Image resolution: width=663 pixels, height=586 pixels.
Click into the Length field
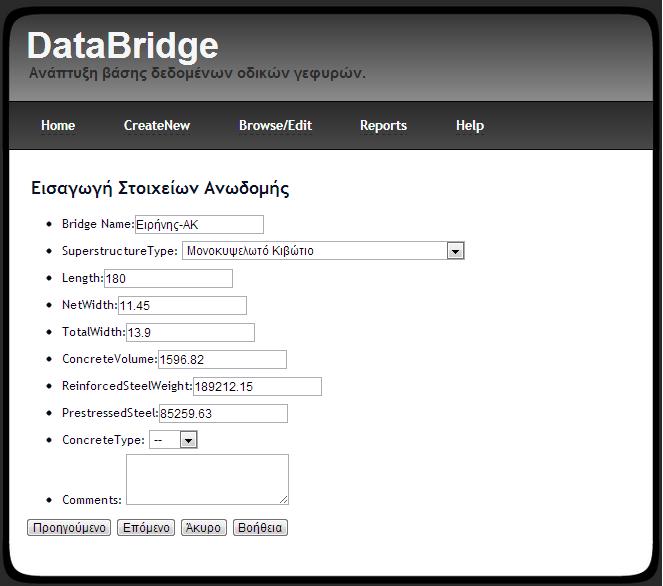click(168, 279)
